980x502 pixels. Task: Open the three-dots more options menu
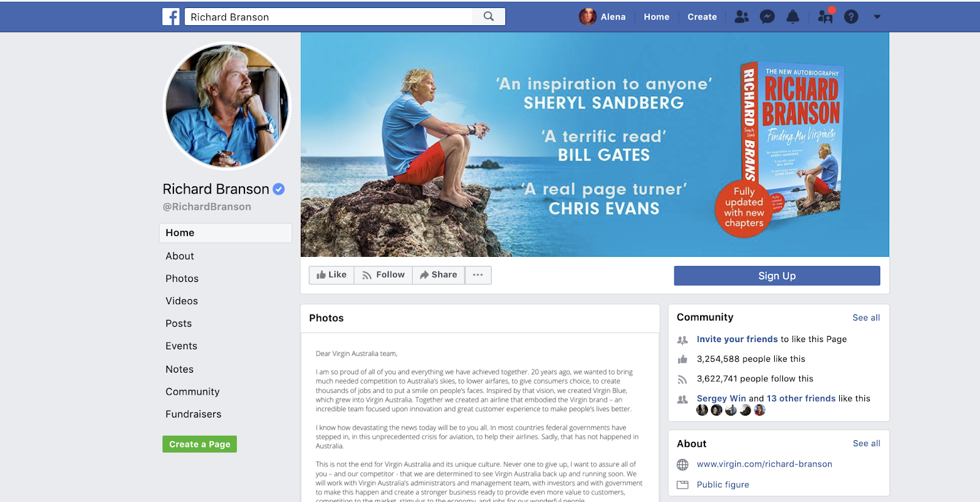coord(478,275)
